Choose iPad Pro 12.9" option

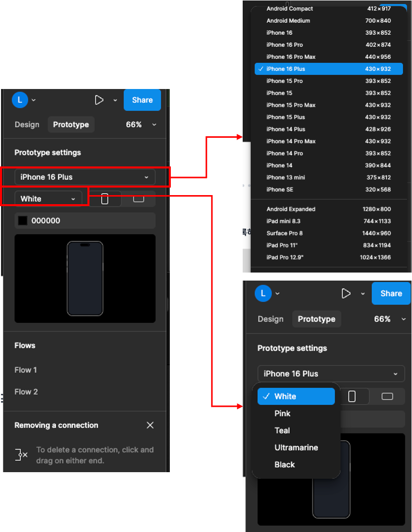[329, 257]
